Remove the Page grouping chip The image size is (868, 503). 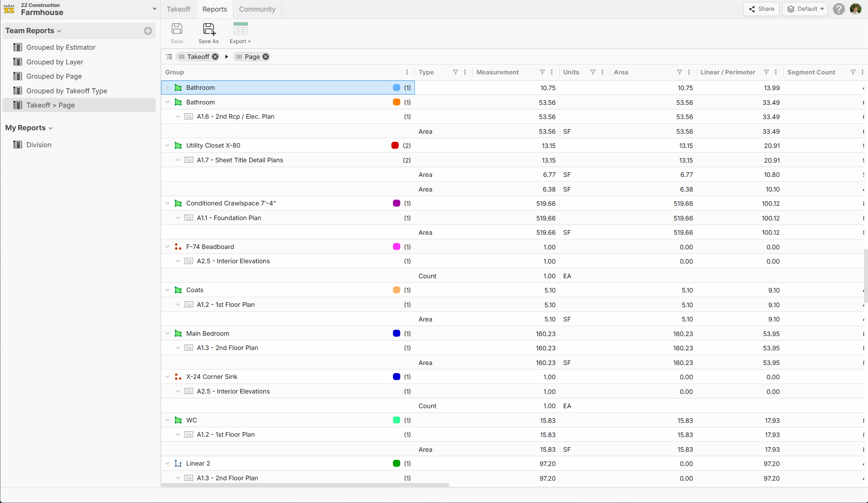[x=266, y=57]
